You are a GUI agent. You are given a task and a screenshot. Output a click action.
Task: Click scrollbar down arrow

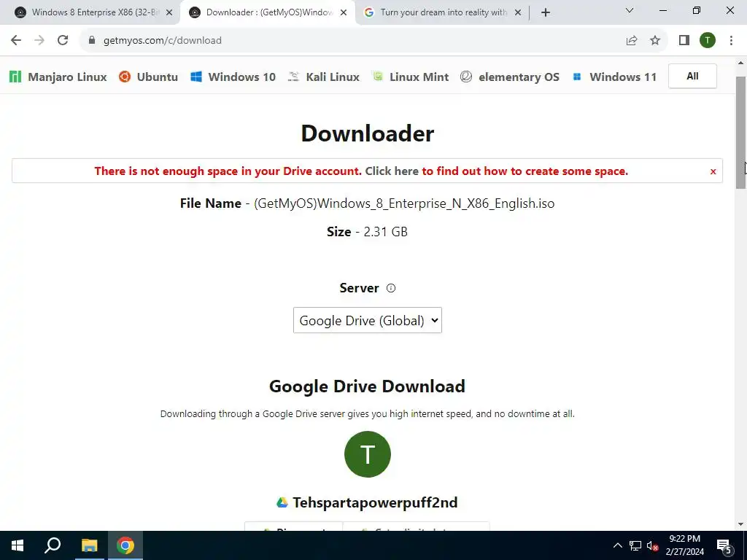(x=740, y=524)
